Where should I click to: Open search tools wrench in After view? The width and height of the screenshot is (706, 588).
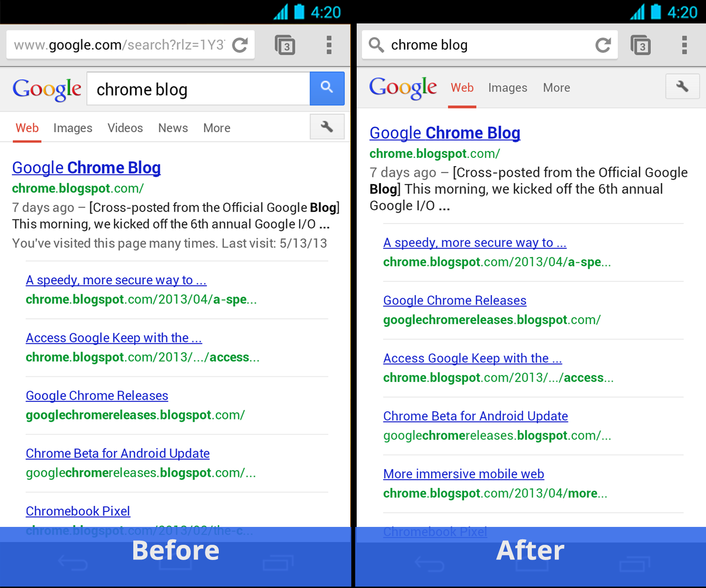tap(683, 86)
